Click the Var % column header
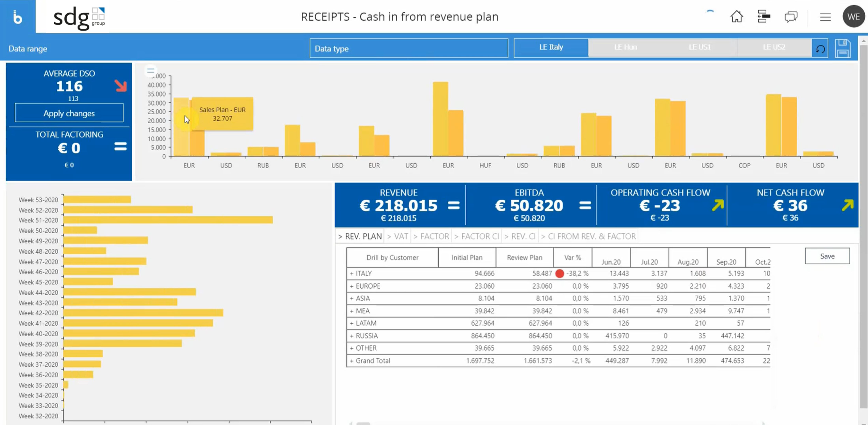 (572, 258)
